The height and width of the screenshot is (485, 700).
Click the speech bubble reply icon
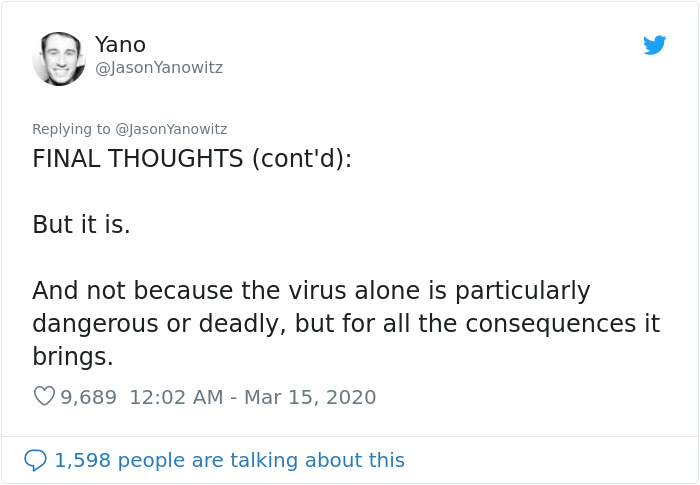pos(35,460)
